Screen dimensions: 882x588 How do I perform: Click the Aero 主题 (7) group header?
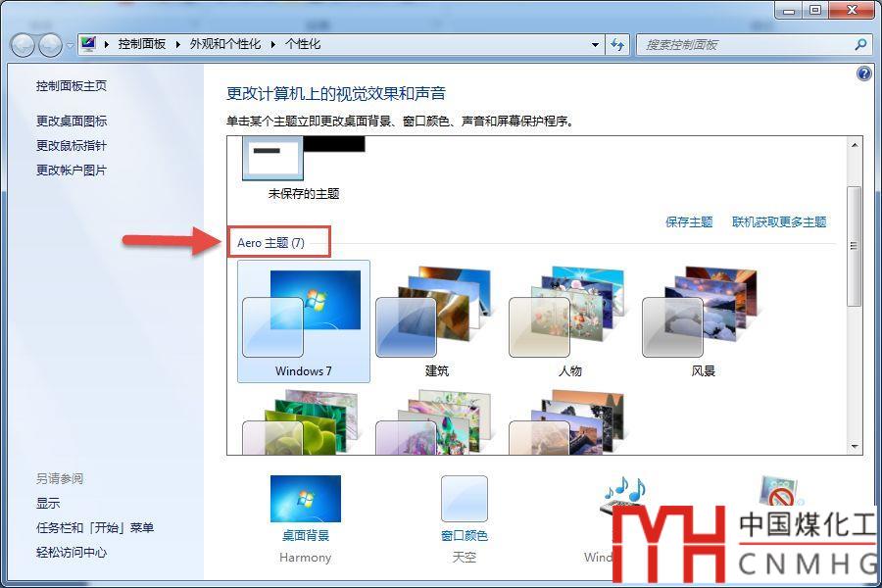click(x=270, y=242)
